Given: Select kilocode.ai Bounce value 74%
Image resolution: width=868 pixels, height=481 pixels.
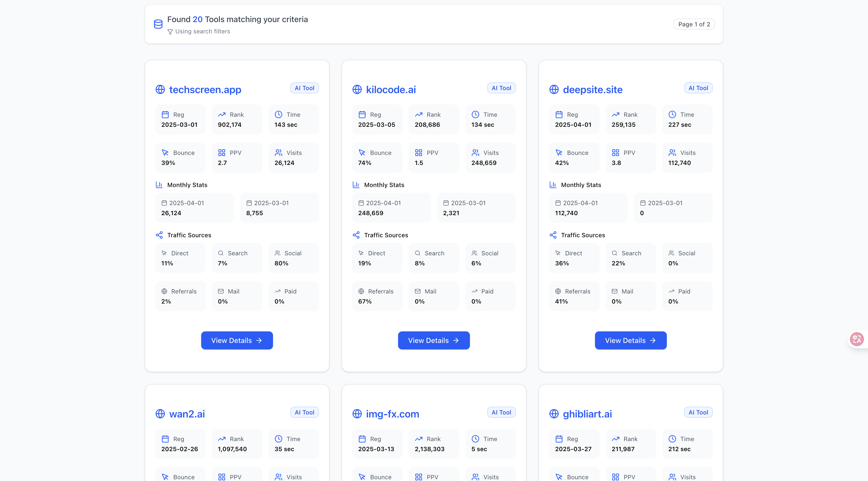Looking at the screenshot, I should pyautogui.click(x=365, y=163).
